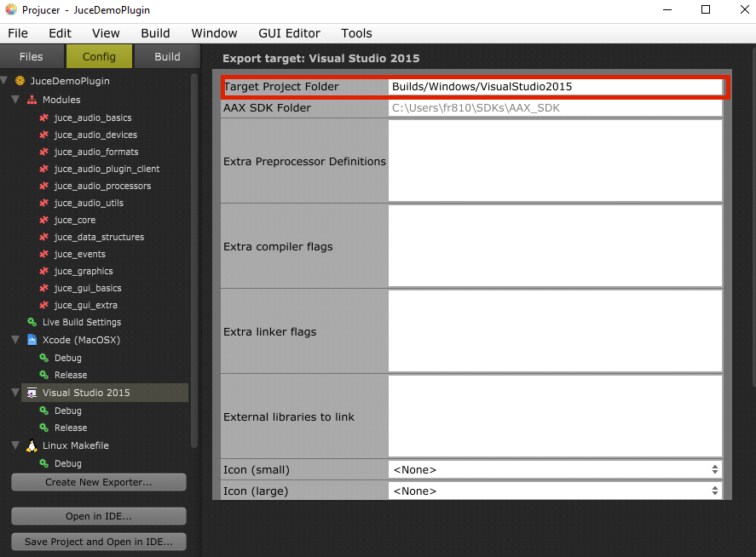Collapse the JuceDemoPlugin root tree node

pos(4,81)
